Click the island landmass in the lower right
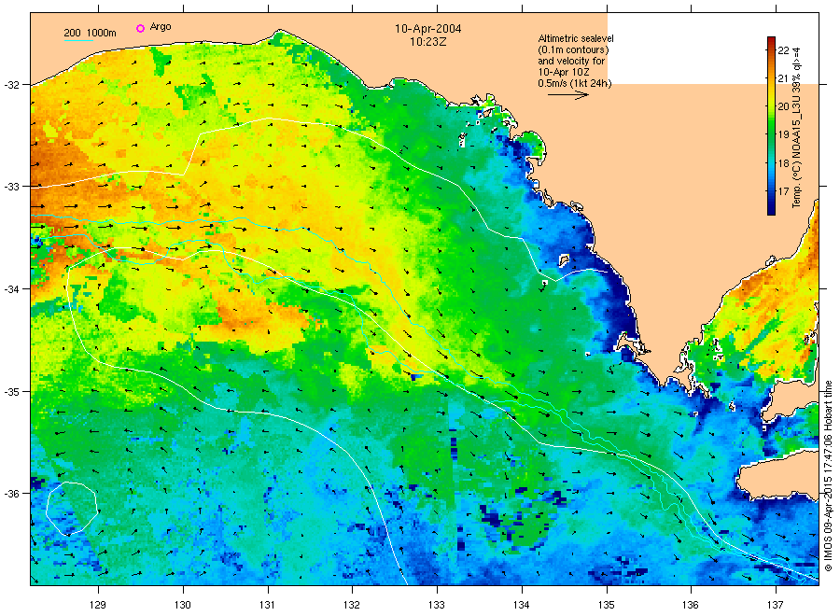 point(777,477)
